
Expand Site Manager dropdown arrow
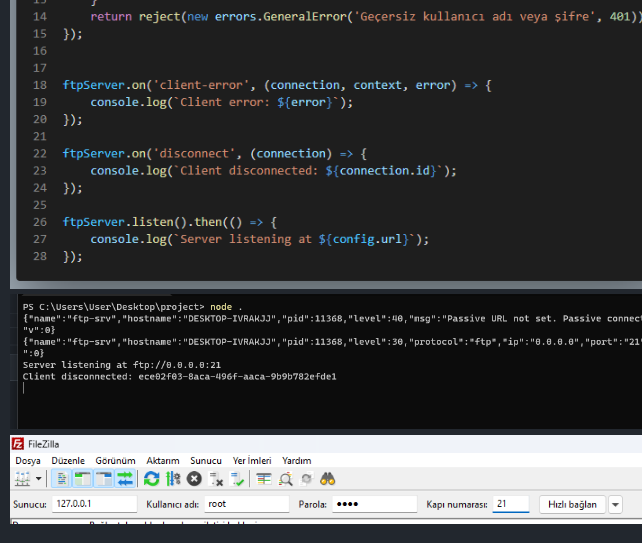[x=38, y=479]
